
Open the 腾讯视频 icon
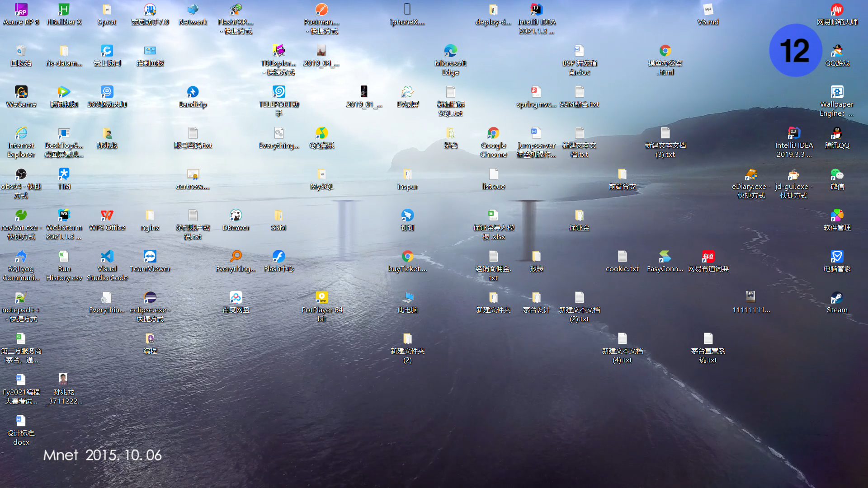pyautogui.click(x=64, y=97)
